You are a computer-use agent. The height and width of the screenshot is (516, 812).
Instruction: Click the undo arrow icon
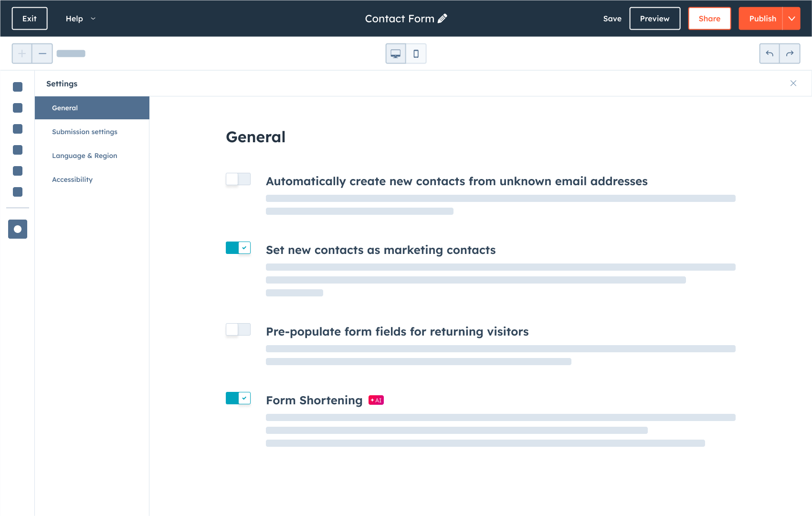click(770, 53)
